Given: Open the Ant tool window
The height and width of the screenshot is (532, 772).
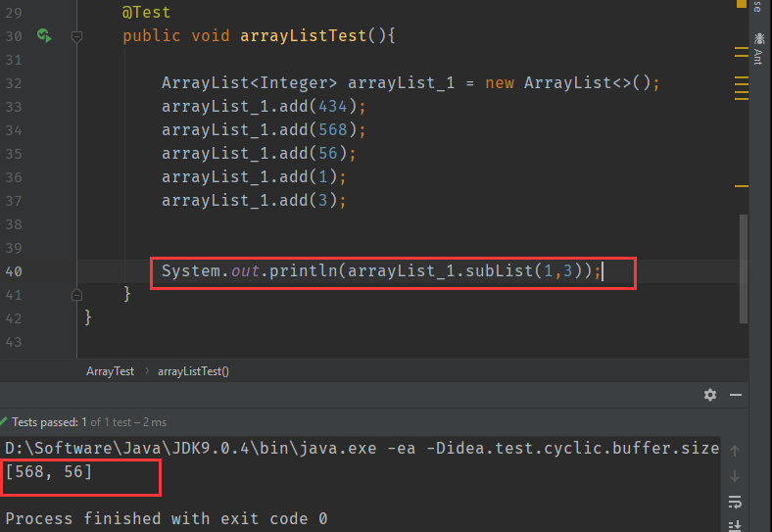Looking at the screenshot, I should [758, 48].
